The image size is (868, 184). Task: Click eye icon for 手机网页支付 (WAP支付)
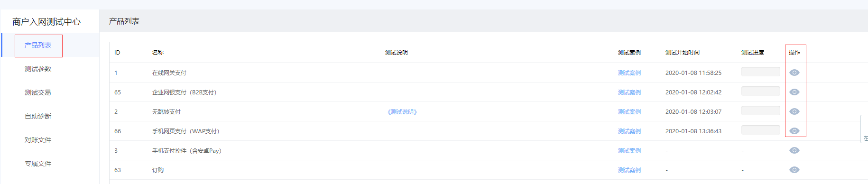794,131
